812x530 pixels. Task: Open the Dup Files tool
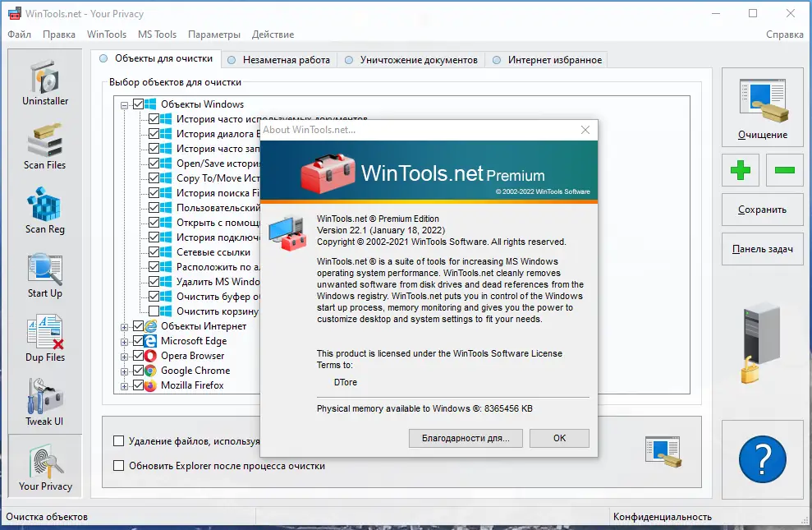click(45, 339)
